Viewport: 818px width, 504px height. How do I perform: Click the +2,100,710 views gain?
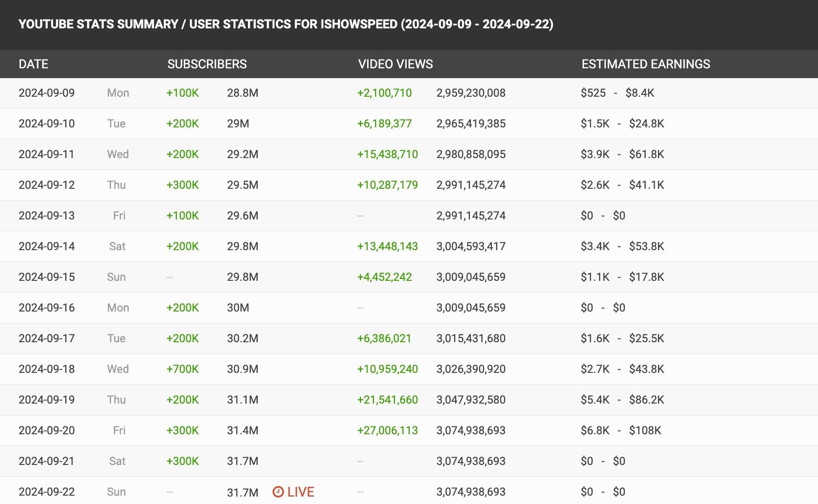coord(384,93)
